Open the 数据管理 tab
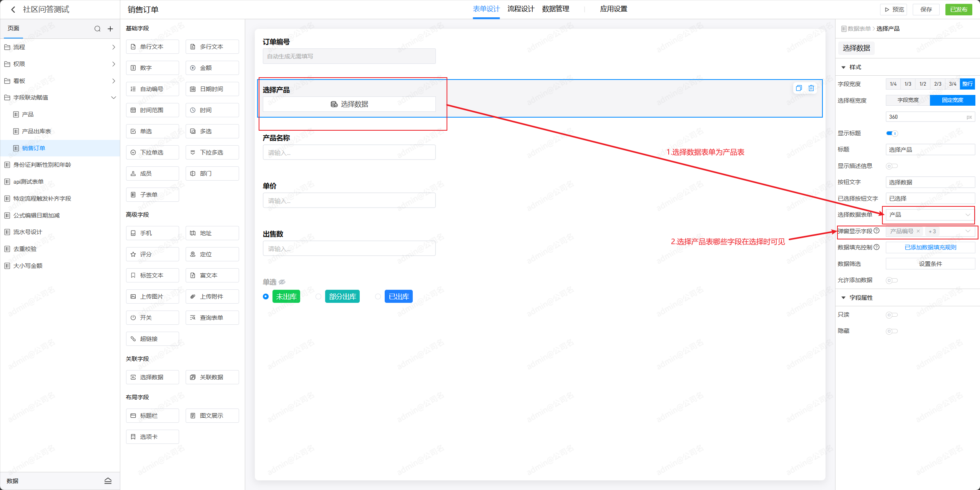 tap(555, 9)
